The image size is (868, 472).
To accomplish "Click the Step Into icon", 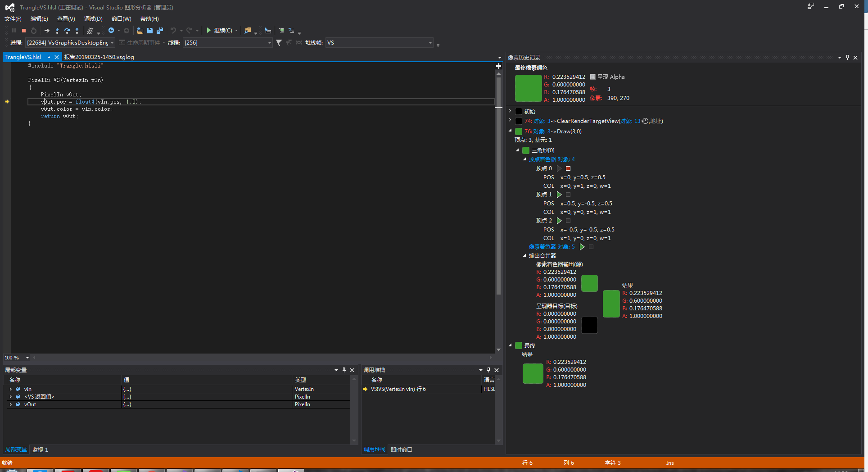I will click(57, 30).
